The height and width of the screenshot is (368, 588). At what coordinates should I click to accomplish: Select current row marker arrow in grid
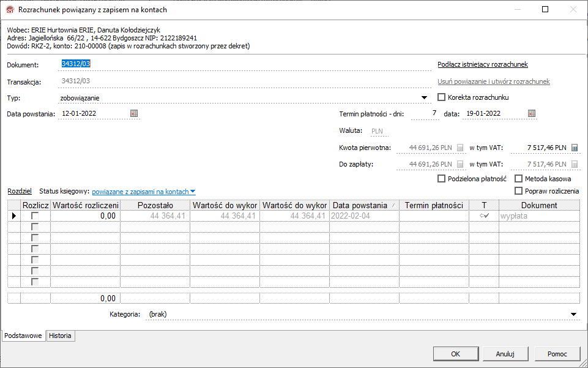[14, 216]
